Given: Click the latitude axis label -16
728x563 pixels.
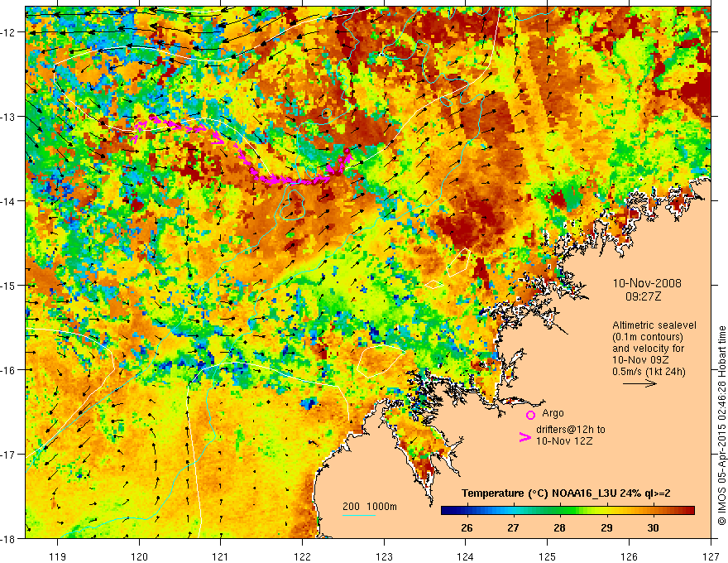Looking at the screenshot, I should (x=8, y=370).
